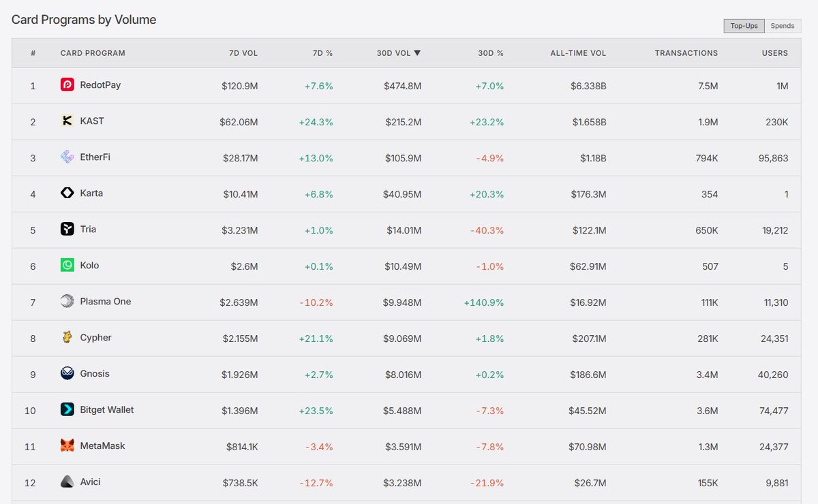Sort by 30D % column header
Image resolution: width=818 pixels, height=504 pixels.
point(491,53)
